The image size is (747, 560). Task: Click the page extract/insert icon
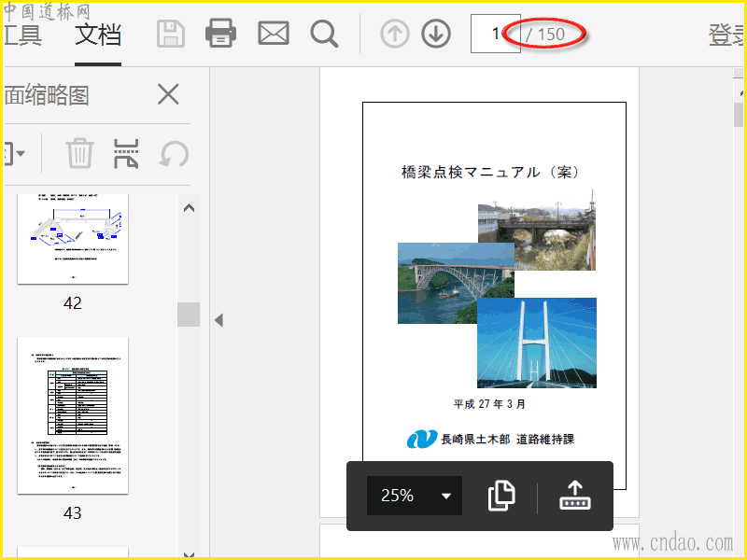(126, 154)
